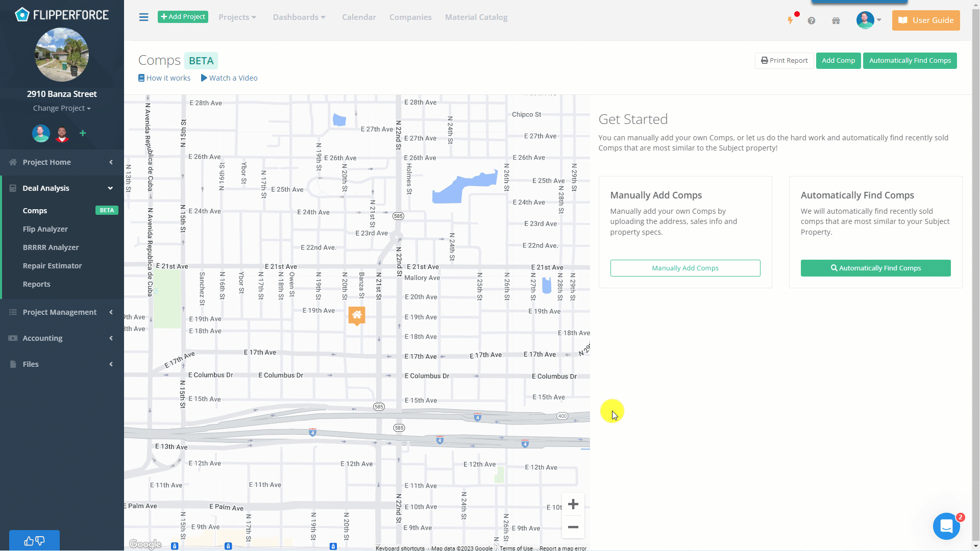The height and width of the screenshot is (551, 980).
Task: Select BRRRR Analyzer in the sidebar
Action: tap(51, 247)
